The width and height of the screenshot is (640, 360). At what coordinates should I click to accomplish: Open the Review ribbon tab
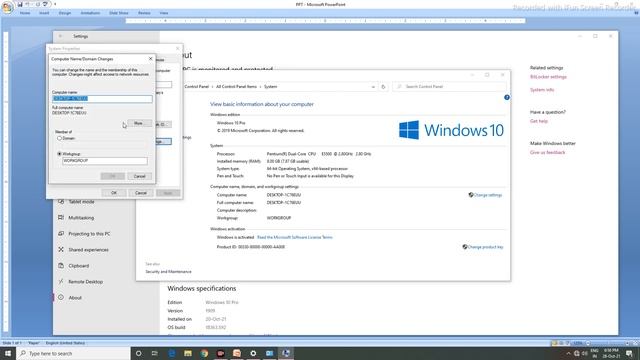[x=144, y=13]
